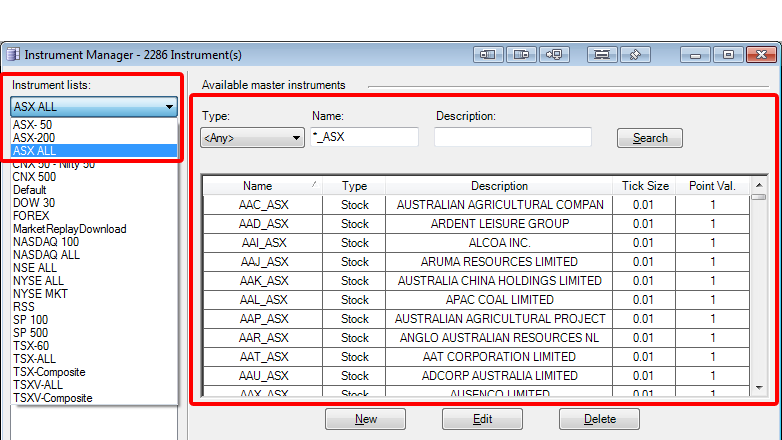Select ASX- 50 from instrument lists
The width and height of the screenshot is (782, 440).
point(94,125)
